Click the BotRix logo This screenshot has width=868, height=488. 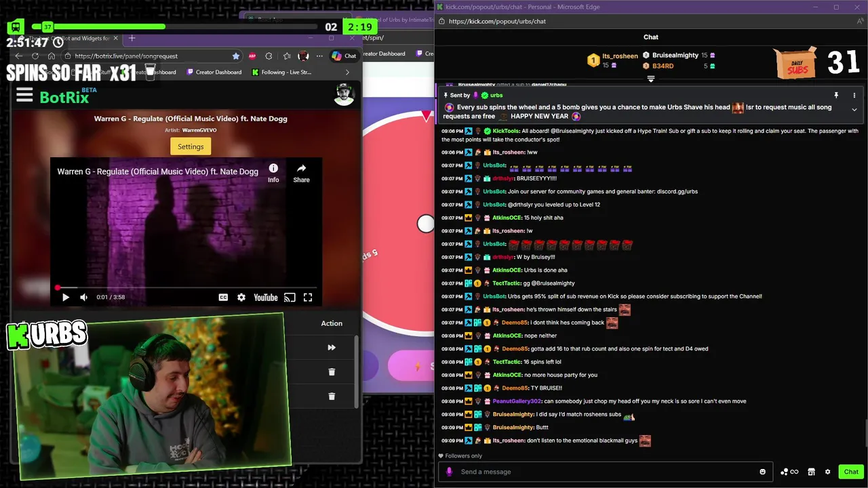coord(64,97)
